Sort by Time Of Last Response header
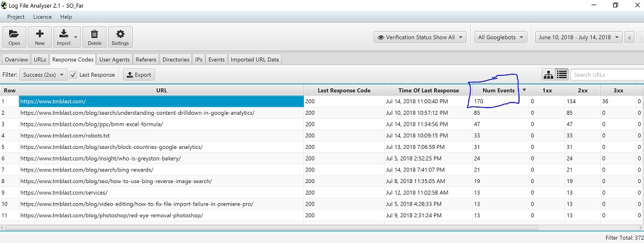Screen dimensions: 644x243 click(x=428, y=90)
